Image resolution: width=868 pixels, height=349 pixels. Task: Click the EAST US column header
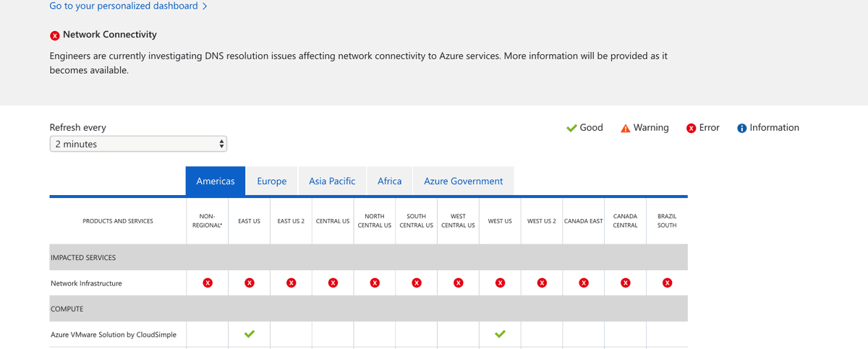[250, 221]
